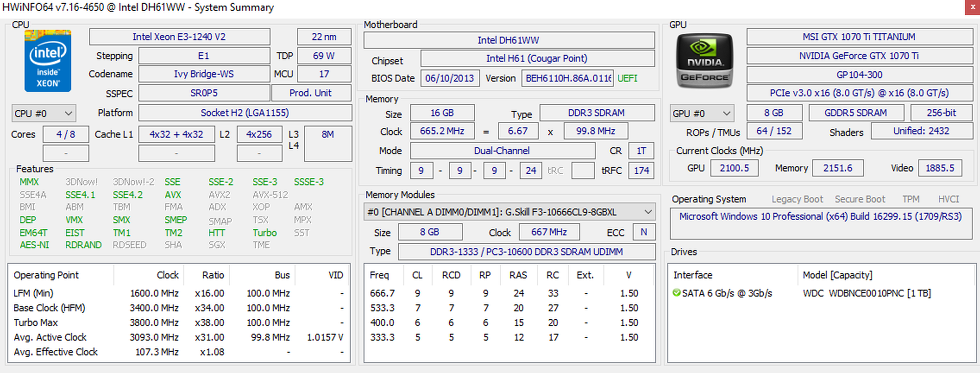Open the CPU #0 selector dropdown
Viewport: 980px width, 373px height.
(x=44, y=113)
